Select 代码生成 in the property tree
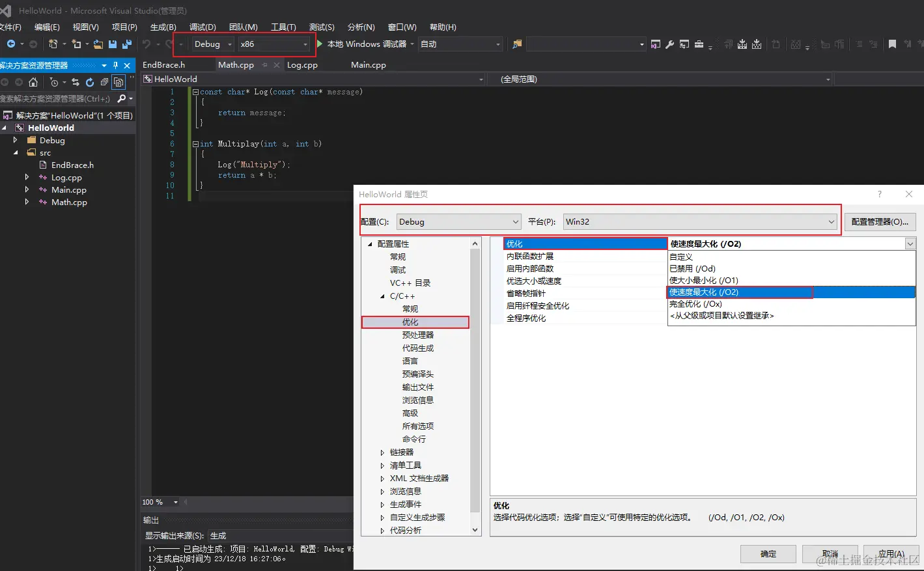924x571 pixels. [417, 348]
